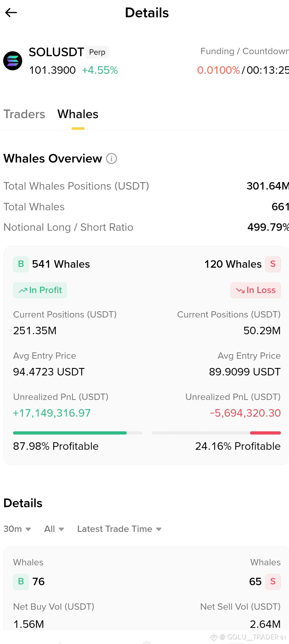This screenshot has width=289, height=644.
Task: Tap the green B badge beside 541 Whales
Action: [21, 264]
